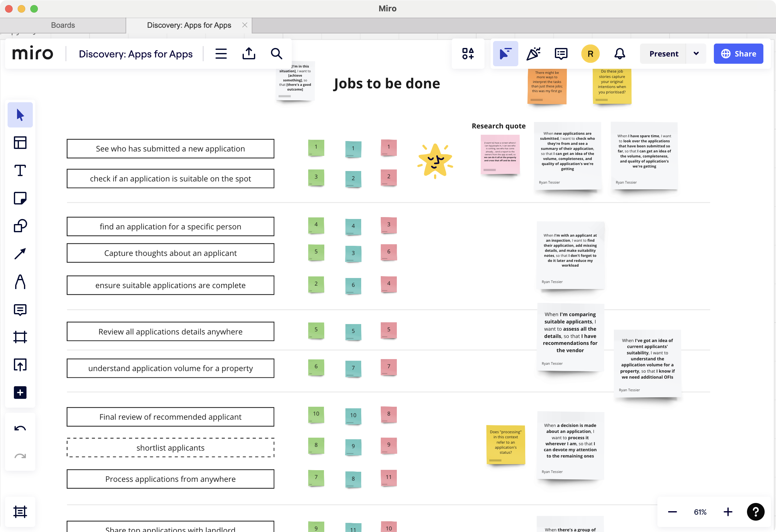Screen dimensions: 776x532
Task: Switch to the Boards tab
Action: [63, 25]
